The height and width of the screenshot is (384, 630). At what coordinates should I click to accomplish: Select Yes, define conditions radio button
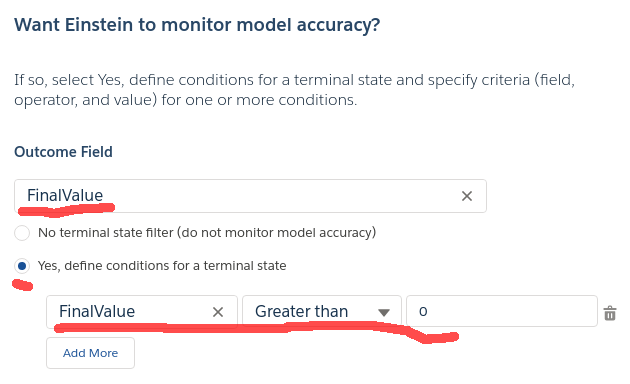(x=22, y=266)
